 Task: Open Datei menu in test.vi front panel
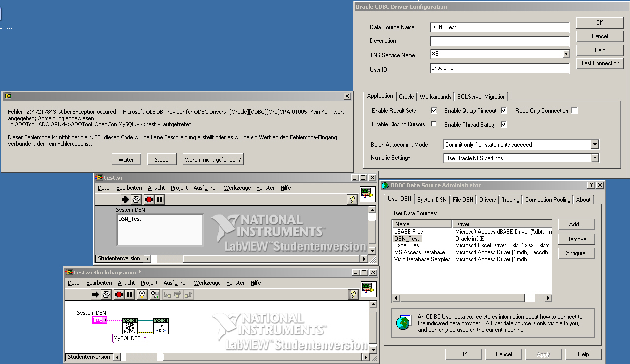104,188
